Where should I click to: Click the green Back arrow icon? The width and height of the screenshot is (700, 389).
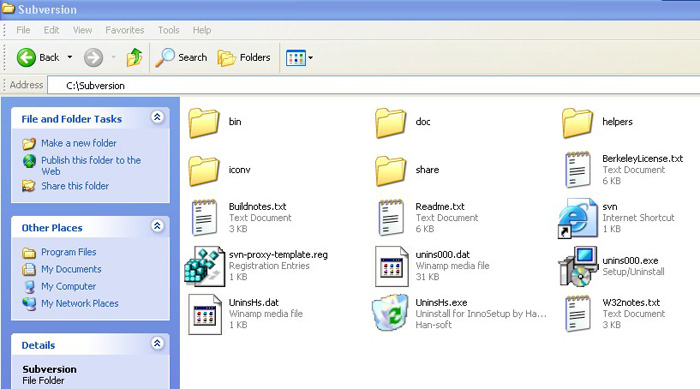(26, 58)
